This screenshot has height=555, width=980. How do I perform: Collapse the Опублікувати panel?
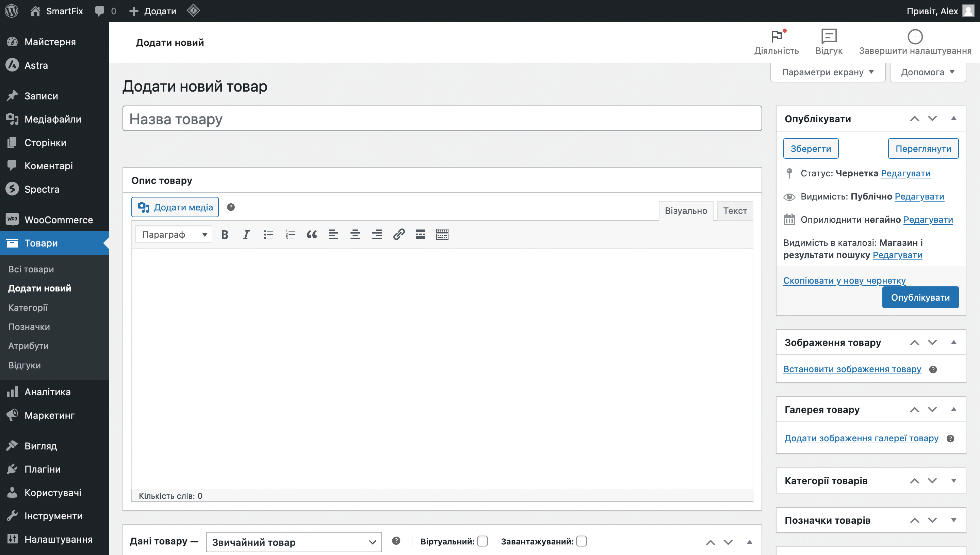tap(953, 118)
